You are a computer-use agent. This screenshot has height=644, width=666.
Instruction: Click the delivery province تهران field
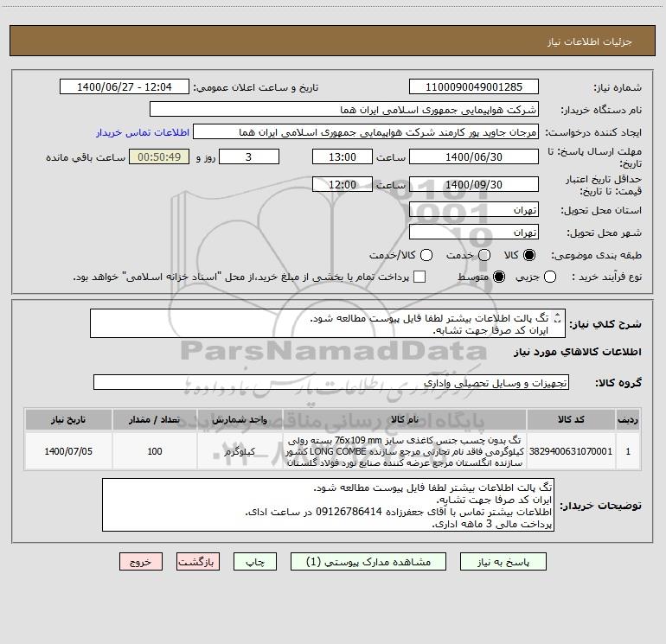(474, 210)
